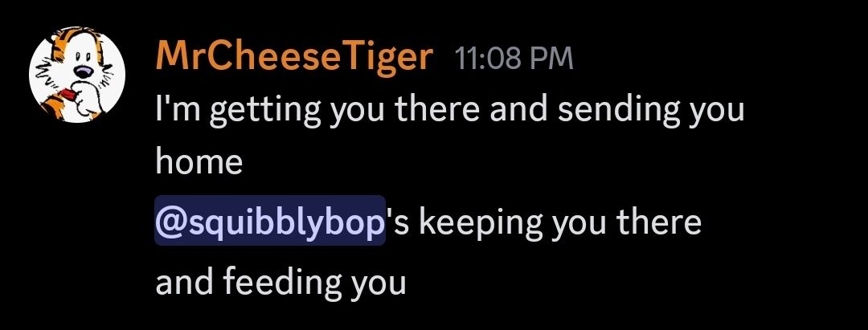Click the 11:08 PM message timestamp
This screenshot has height=330, width=868.
(x=513, y=59)
